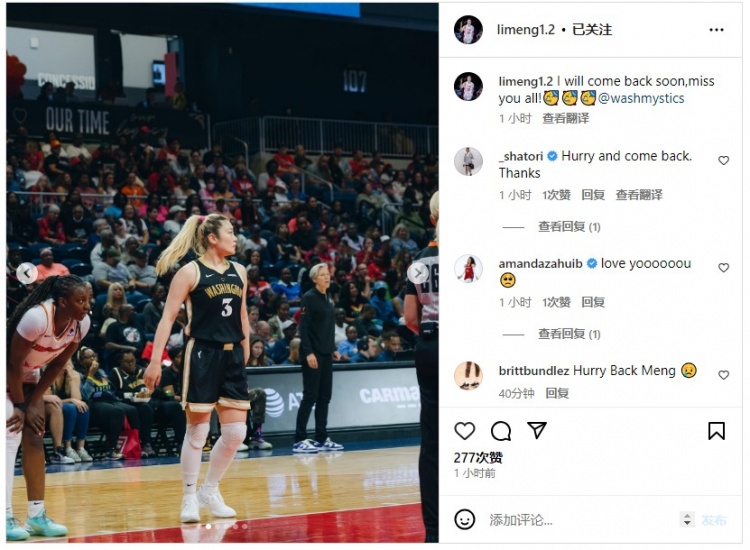Open the comment bubble icon
The height and width of the screenshot is (550, 750).
click(x=501, y=431)
